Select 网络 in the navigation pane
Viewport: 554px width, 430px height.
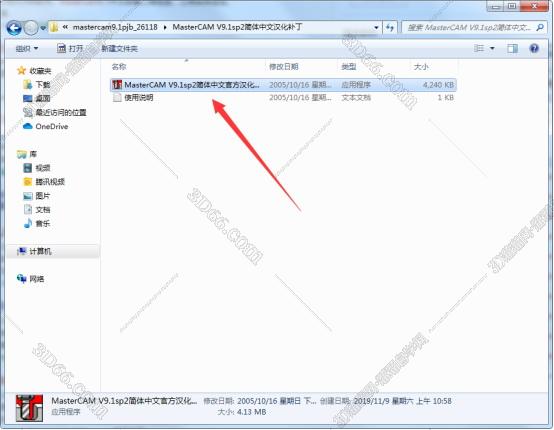click(36, 279)
